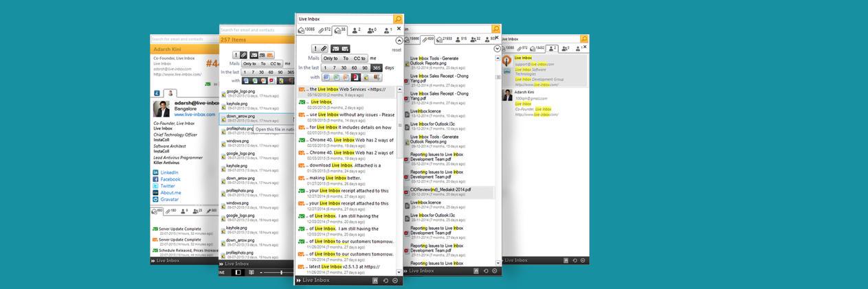Image resolution: width=868 pixels, height=289 pixels.
Task: Choose last 90 days in center window
Action: click(364, 68)
